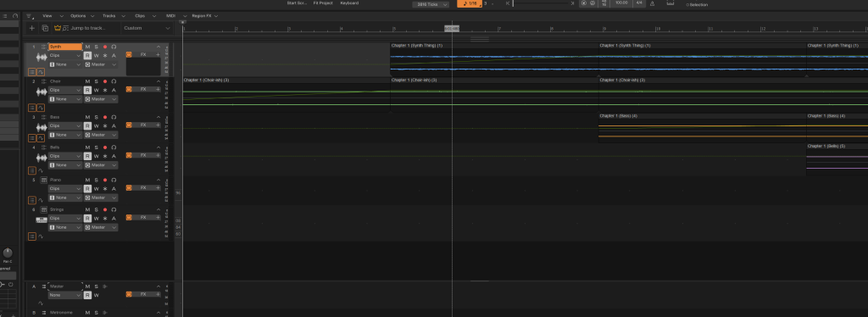
Task: Open the Master output dropdown on Bass track
Action: (x=101, y=135)
